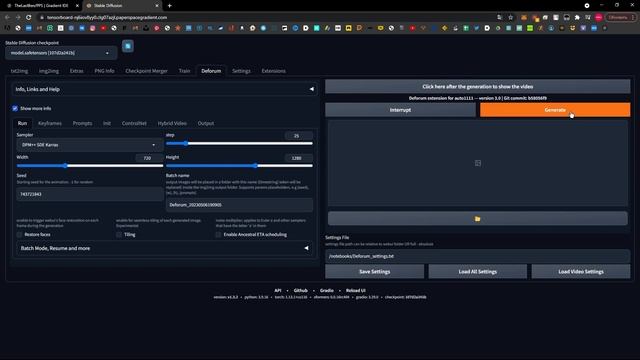640x360 pixels.
Task: Click the blue refresh checkpoint list icon
Action: click(128, 46)
